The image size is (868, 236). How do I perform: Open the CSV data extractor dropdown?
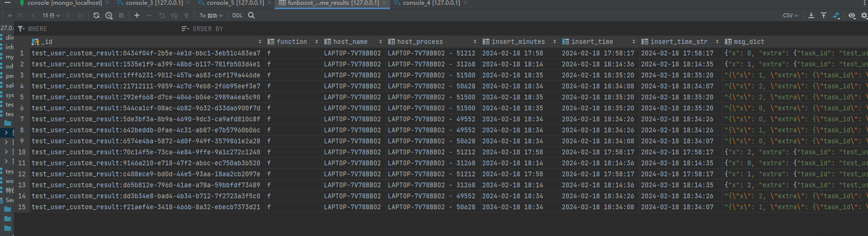(791, 15)
